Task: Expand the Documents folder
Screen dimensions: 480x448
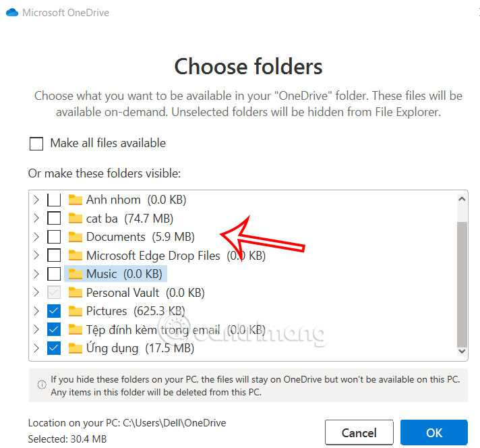Action: pyautogui.click(x=36, y=237)
